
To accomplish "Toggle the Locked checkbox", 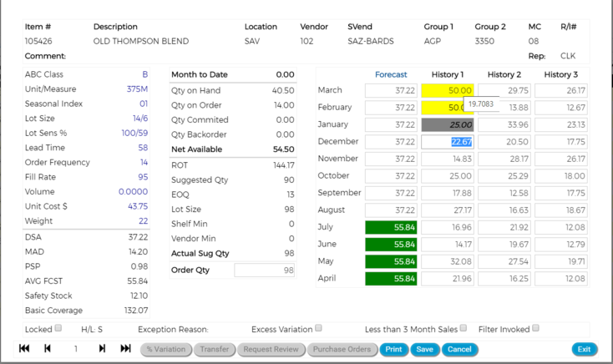I will [x=58, y=329].
